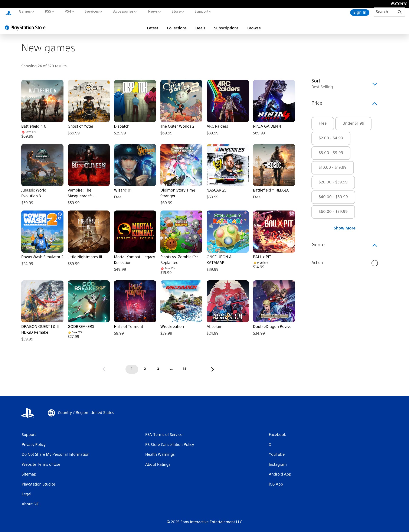Open the NINJA GAIDEN 4 cover art
The width and height of the screenshot is (409, 532).
(x=274, y=101)
